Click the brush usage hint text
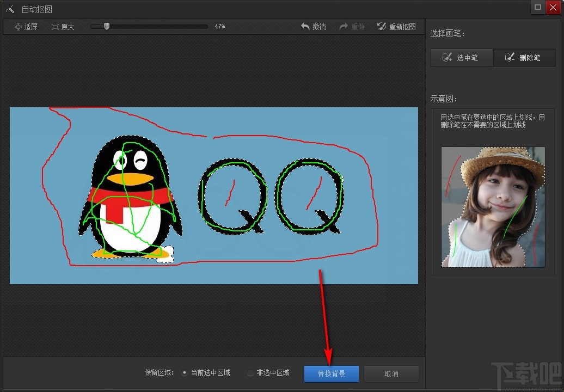Image resolution: width=564 pixels, height=392 pixels. [493, 121]
